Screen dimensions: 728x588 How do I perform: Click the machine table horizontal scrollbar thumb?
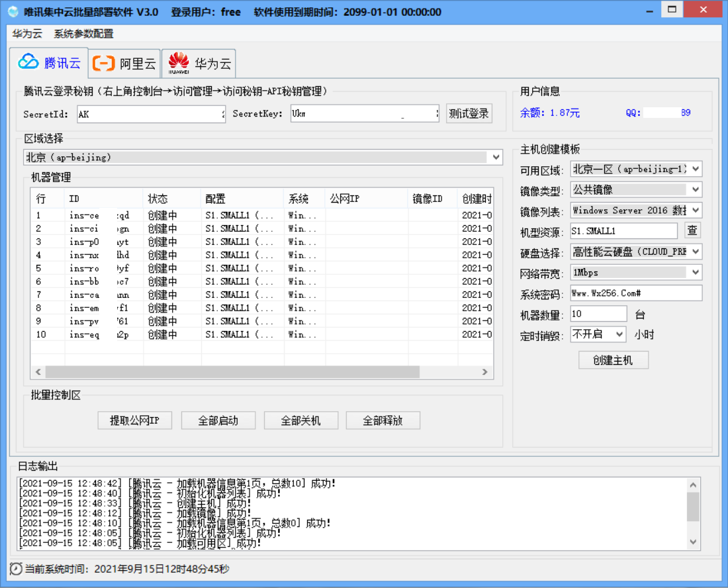(x=232, y=371)
